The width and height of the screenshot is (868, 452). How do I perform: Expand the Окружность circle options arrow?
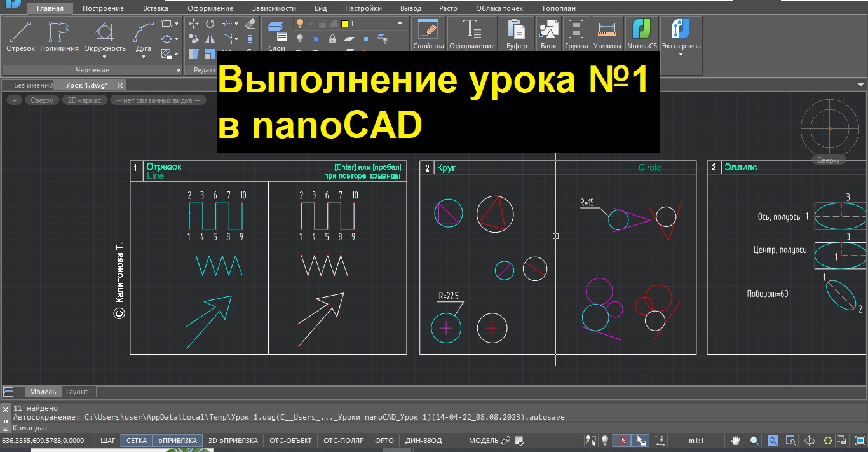coord(105,57)
